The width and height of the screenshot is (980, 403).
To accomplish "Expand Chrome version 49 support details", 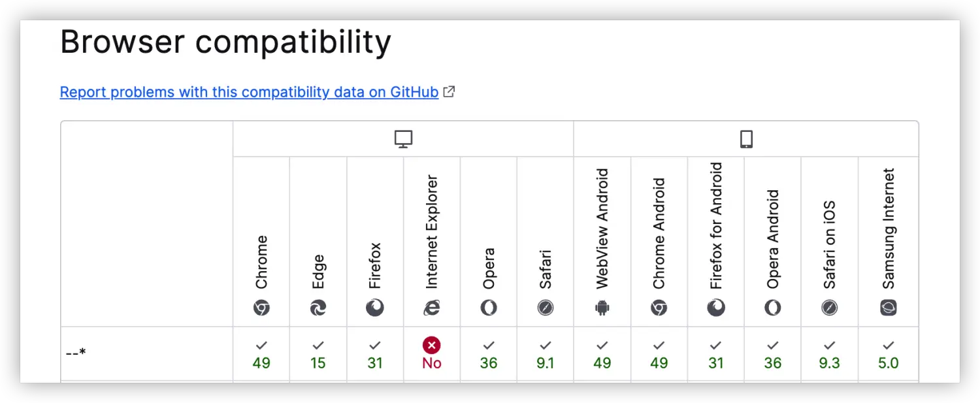I will [261, 355].
